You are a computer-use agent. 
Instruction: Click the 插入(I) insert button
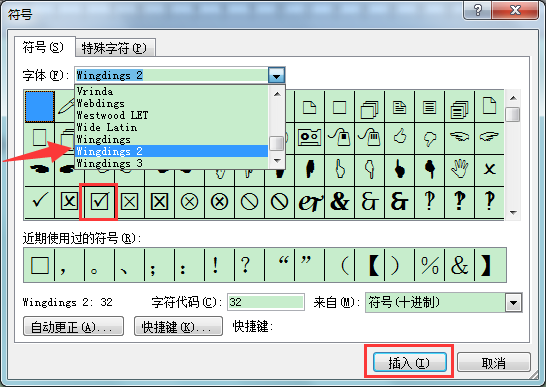410,363
